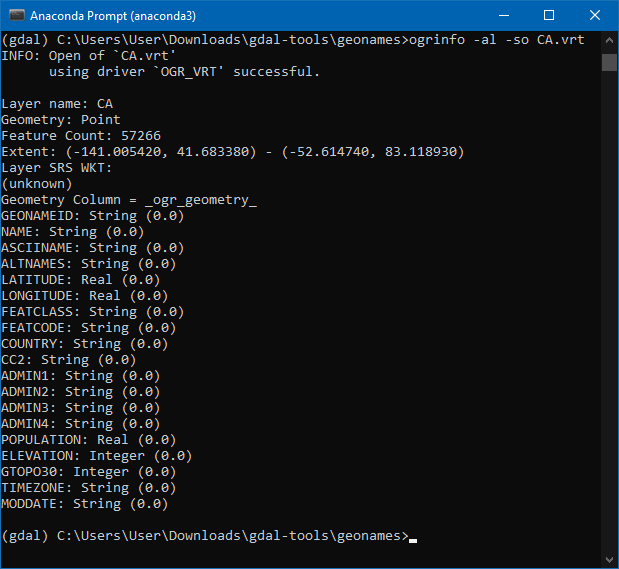The width and height of the screenshot is (619, 569).
Task: Click the 'Layer name: CA' line
Action: tap(57, 104)
